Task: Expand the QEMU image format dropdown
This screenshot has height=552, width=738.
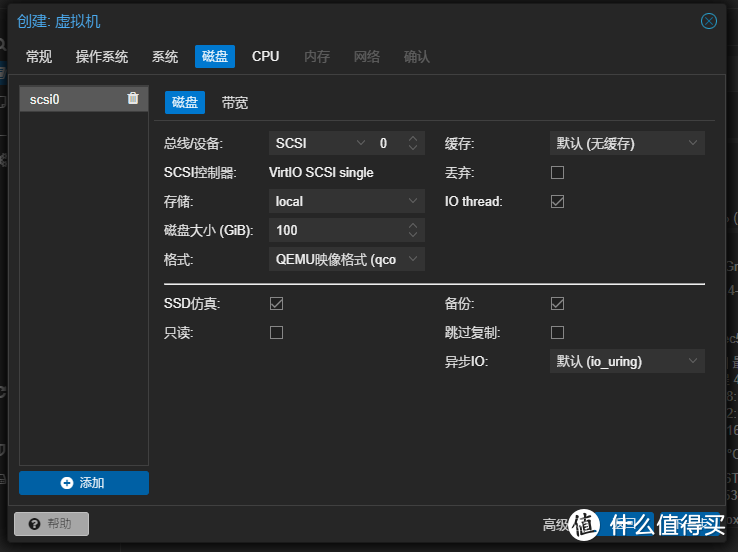Action: click(347, 260)
